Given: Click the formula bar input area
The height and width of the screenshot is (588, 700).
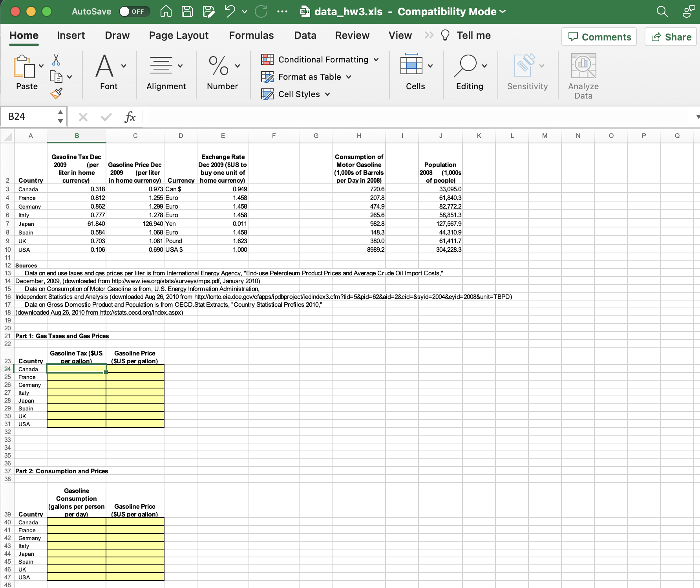Looking at the screenshot, I should 418,117.
